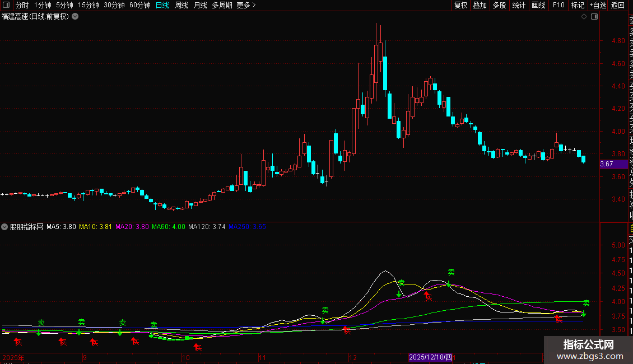Image resolution: width=633 pixels, height=364 pixels.
Task: Select the 30分钟 period tab
Action: tap(114, 5)
